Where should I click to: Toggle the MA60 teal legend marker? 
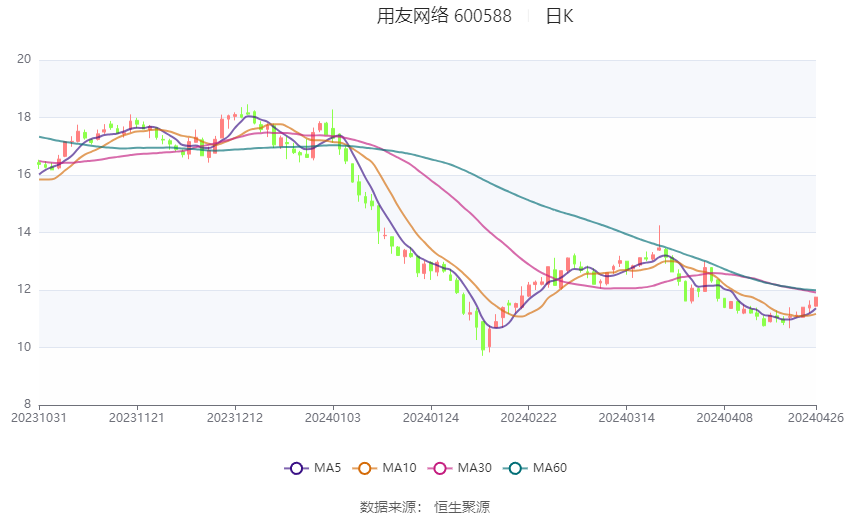point(515,468)
